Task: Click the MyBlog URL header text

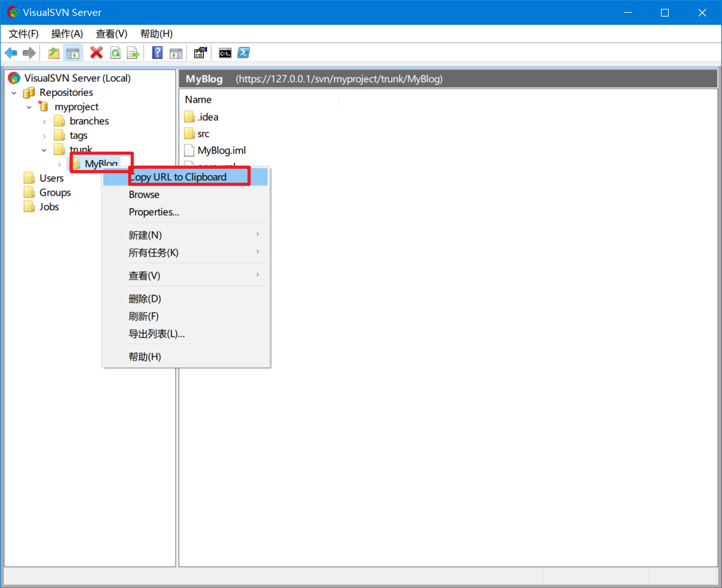Action: [x=339, y=79]
